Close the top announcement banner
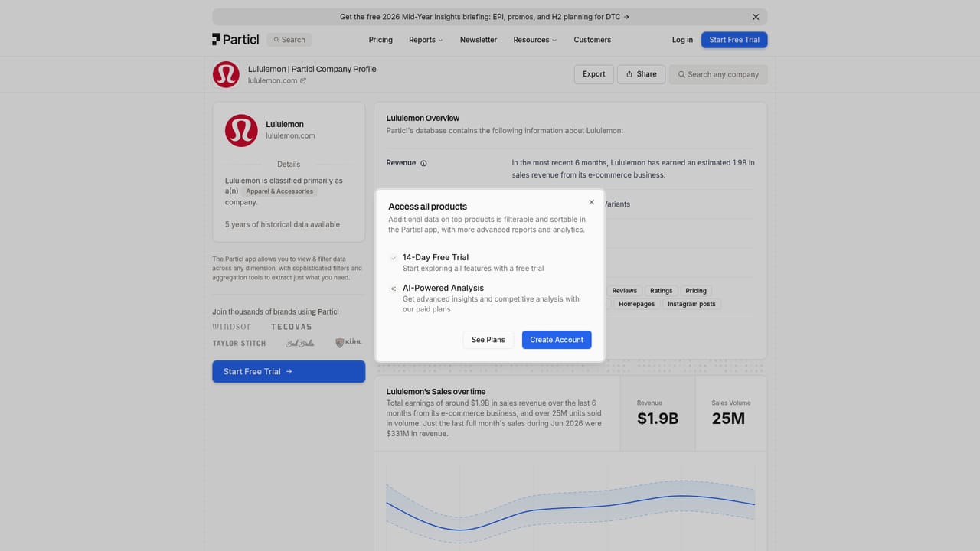Screen dimensions: 980x551 [x=756, y=17]
